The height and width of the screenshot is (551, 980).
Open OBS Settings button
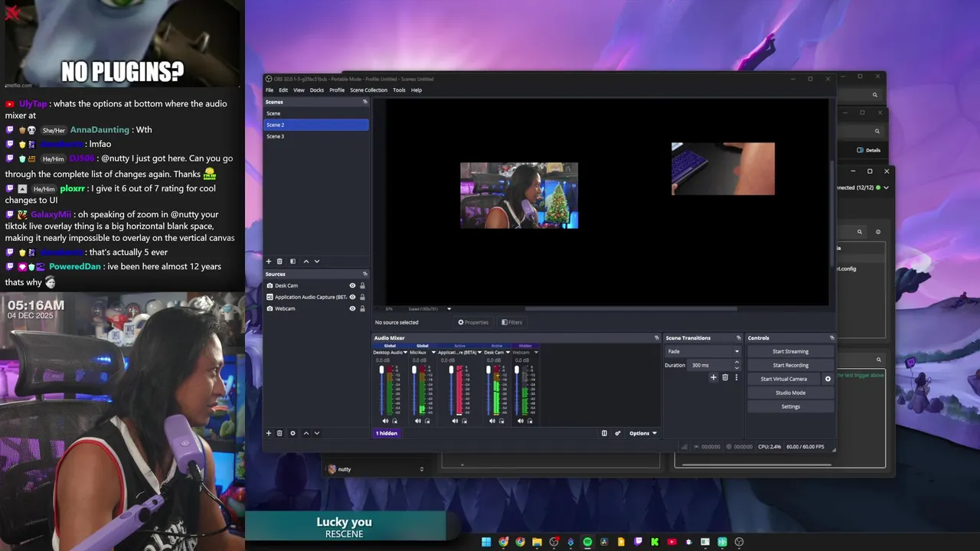pos(791,406)
